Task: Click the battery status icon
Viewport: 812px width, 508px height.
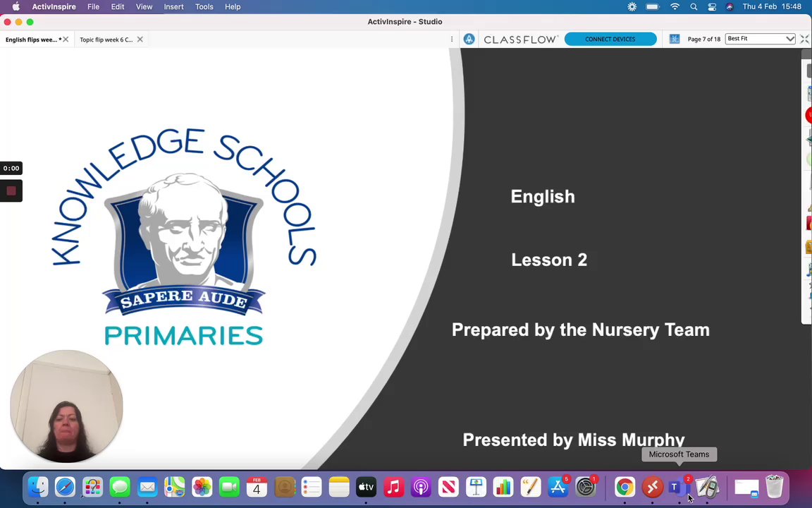Action: tap(653, 7)
